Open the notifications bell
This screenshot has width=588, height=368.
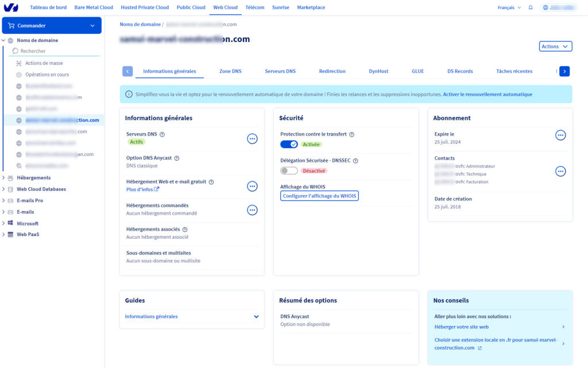[x=530, y=7]
